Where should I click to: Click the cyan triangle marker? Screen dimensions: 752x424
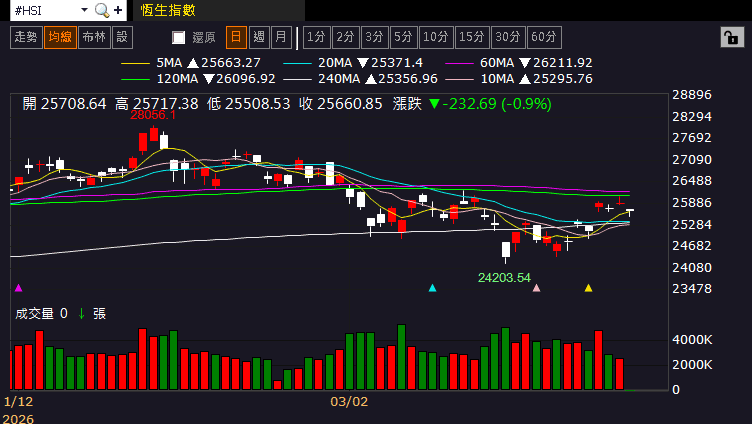pyautogui.click(x=432, y=288)
